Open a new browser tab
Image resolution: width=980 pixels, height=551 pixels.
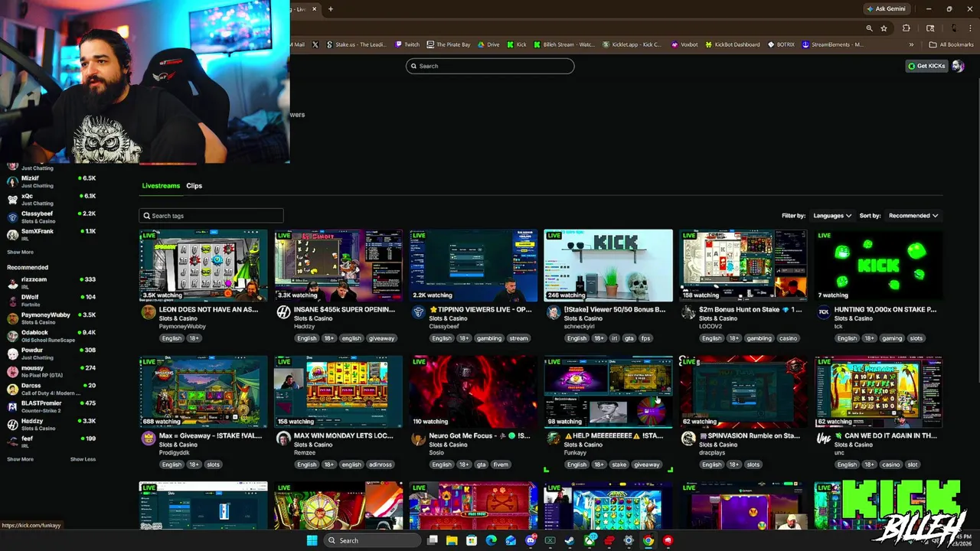tap(331, 9)
